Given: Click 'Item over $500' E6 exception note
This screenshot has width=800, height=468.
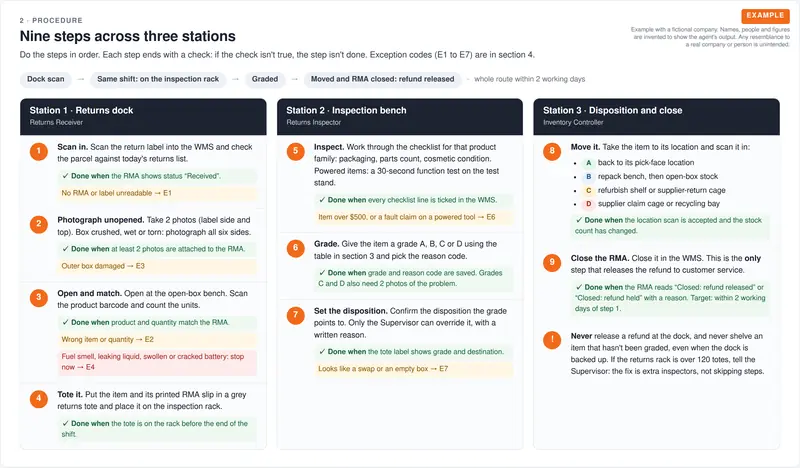Looking at the screenshot, I should click(x=414, y=217).
